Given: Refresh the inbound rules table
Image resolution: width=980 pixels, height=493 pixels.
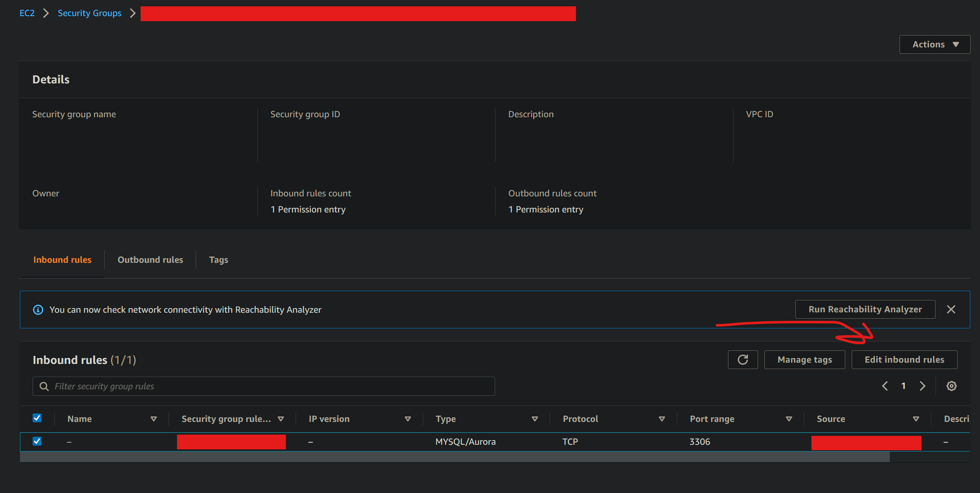Looking at the screenshot, I should click(x=742, y=359).
